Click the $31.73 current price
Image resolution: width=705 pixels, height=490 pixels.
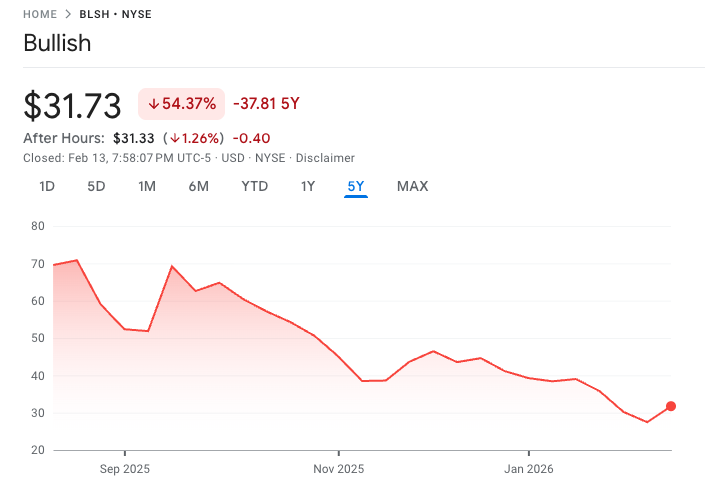[x=72, y=106]
